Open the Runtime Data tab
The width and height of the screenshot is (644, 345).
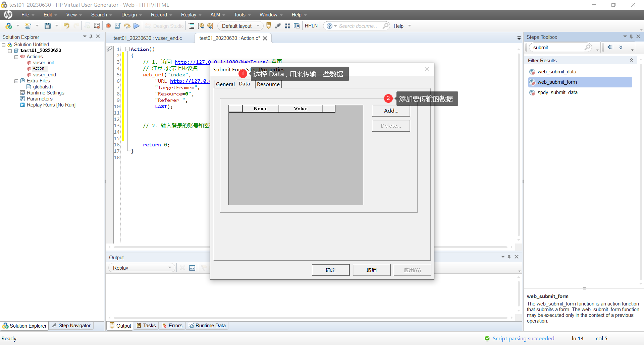tap(207, 326)
